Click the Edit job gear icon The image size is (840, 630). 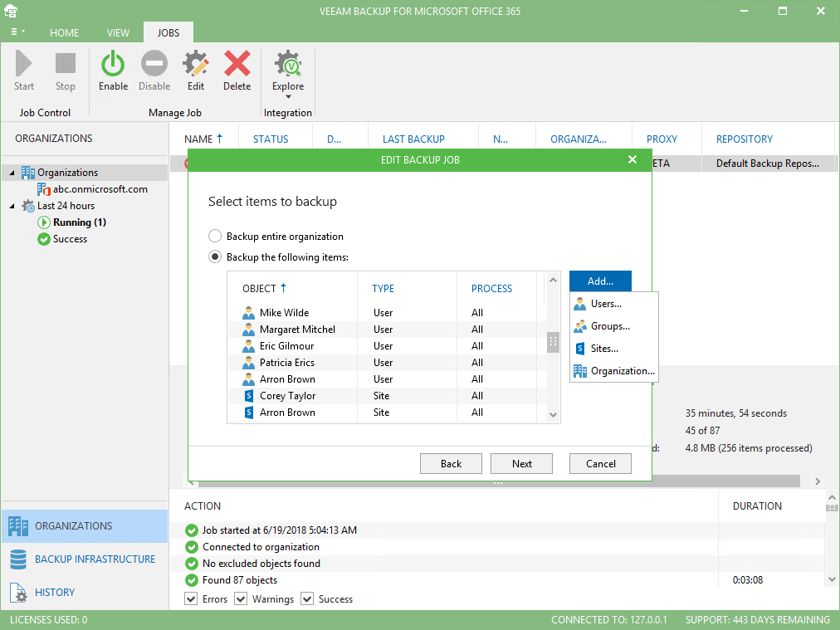click(x=196, y=64)
